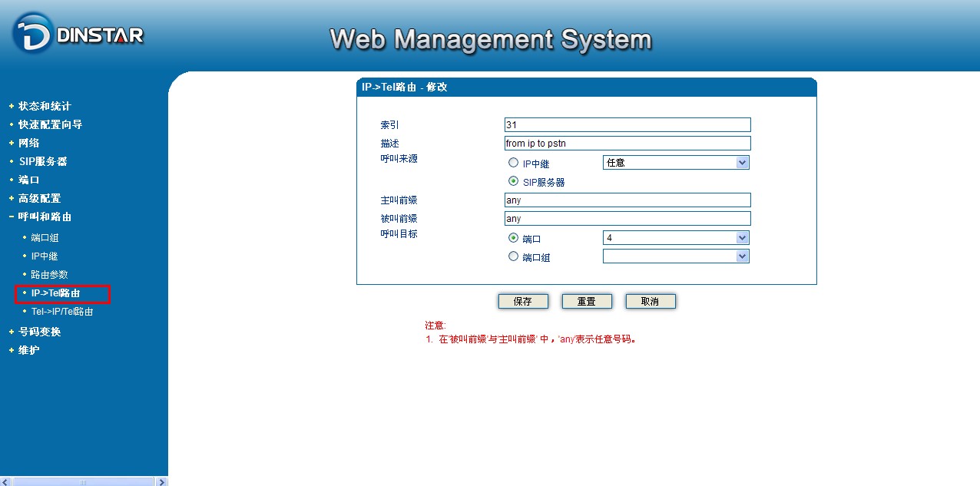This screenshot has height=486, width=980.
Task: Click the 被叫前缀 input field
Action: coord(627,219)
